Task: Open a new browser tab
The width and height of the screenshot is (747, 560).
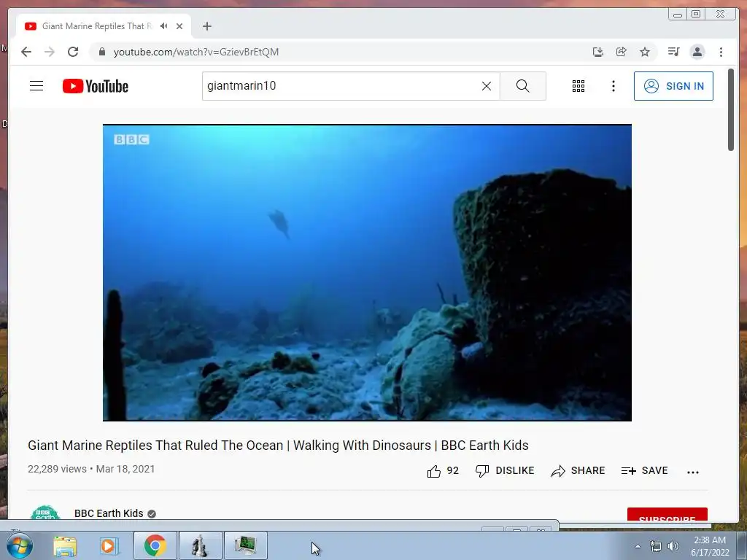Action: pos(206,26)
